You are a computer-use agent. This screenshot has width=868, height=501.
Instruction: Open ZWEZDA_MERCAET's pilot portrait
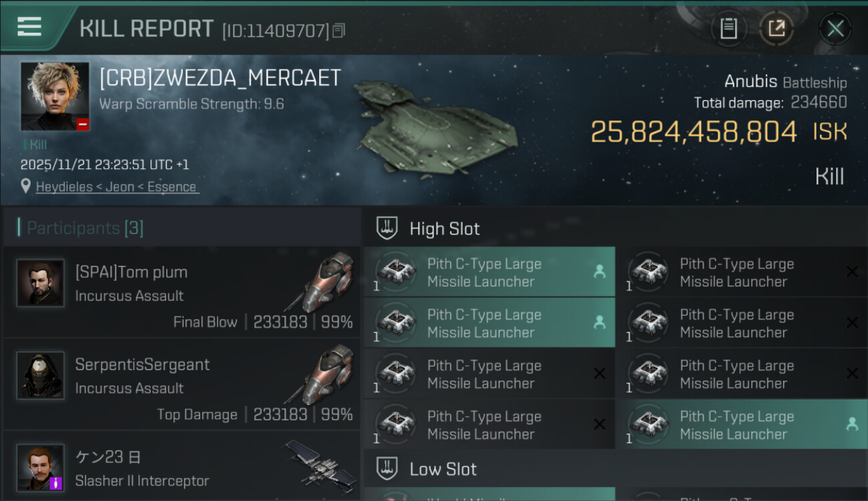point(55,96)
